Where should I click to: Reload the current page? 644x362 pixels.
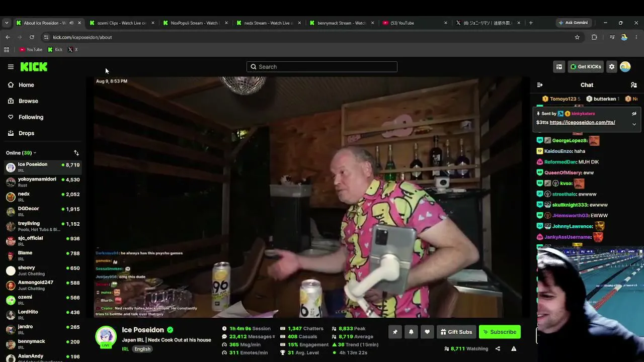[x=32, y=37]
